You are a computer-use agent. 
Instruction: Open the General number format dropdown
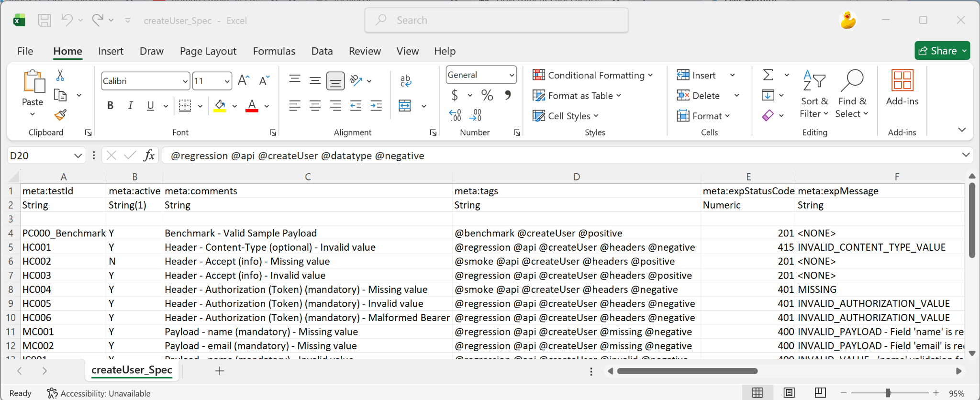pyautogui.click(x=512, y=75)
